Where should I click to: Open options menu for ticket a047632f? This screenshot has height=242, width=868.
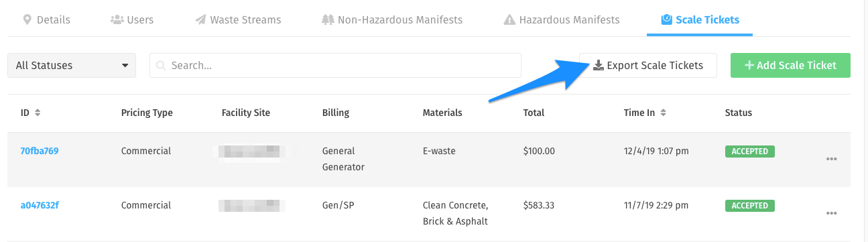pos(832,213)
